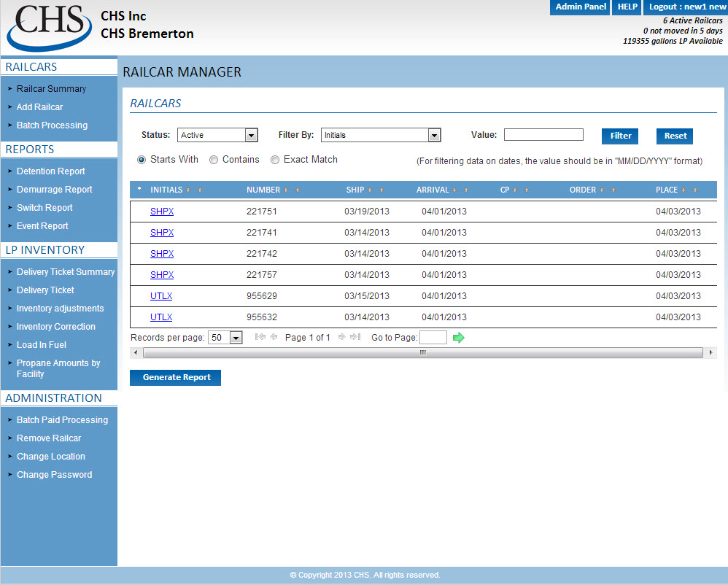The height and width of the screenshot is (585, 728).
Task: Open Inventory Correction
Action: 56,327
